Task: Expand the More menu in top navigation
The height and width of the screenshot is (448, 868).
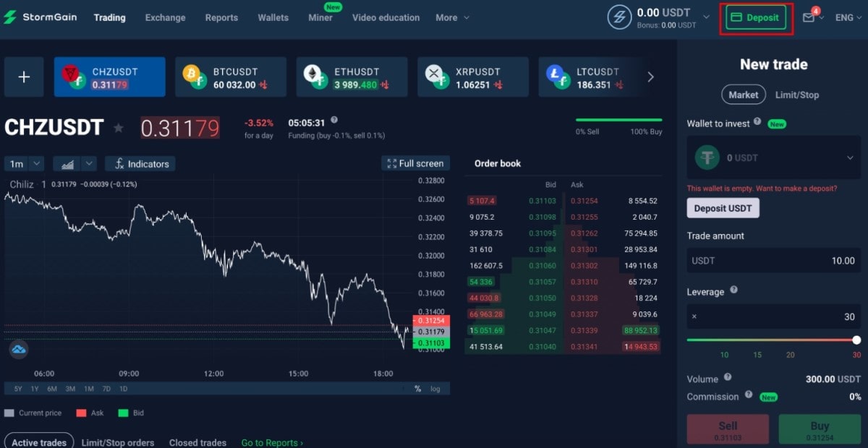Action: pyautogui.click(x=453, y=17)
